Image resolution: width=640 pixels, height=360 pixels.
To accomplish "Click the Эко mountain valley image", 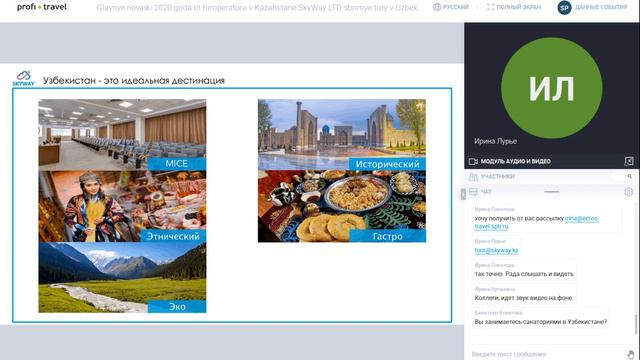I will (122, 278).
